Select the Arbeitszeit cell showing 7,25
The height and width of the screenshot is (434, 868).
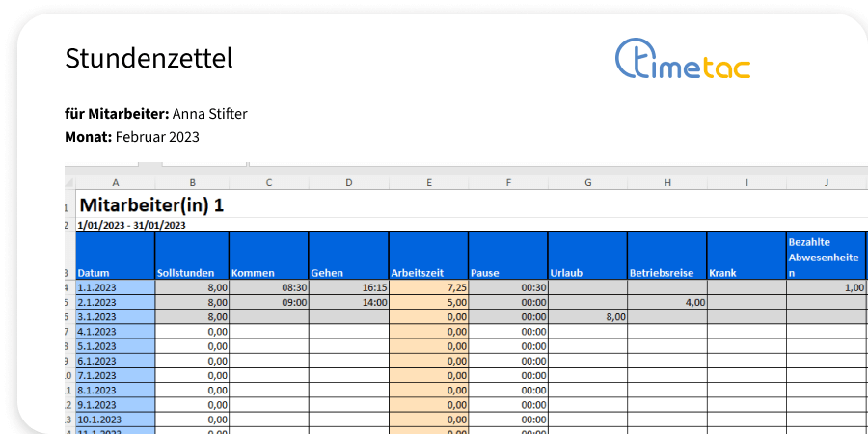(x=428, y=287)
